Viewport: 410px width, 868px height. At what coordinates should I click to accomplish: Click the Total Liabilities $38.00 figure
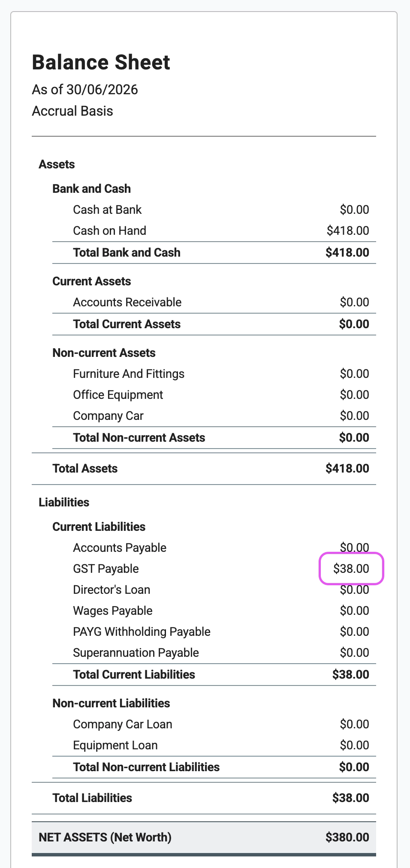[351, 798]
